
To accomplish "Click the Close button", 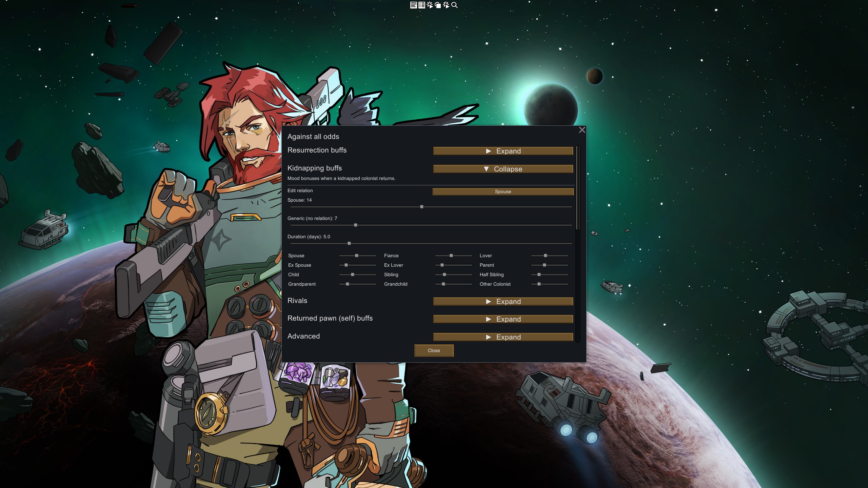I will 434,351.
